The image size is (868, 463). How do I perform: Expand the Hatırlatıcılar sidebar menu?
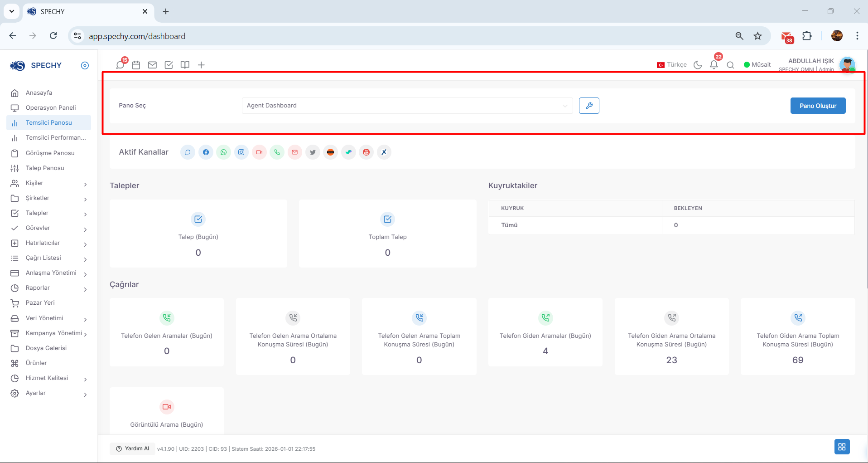[x=49, y=243]
